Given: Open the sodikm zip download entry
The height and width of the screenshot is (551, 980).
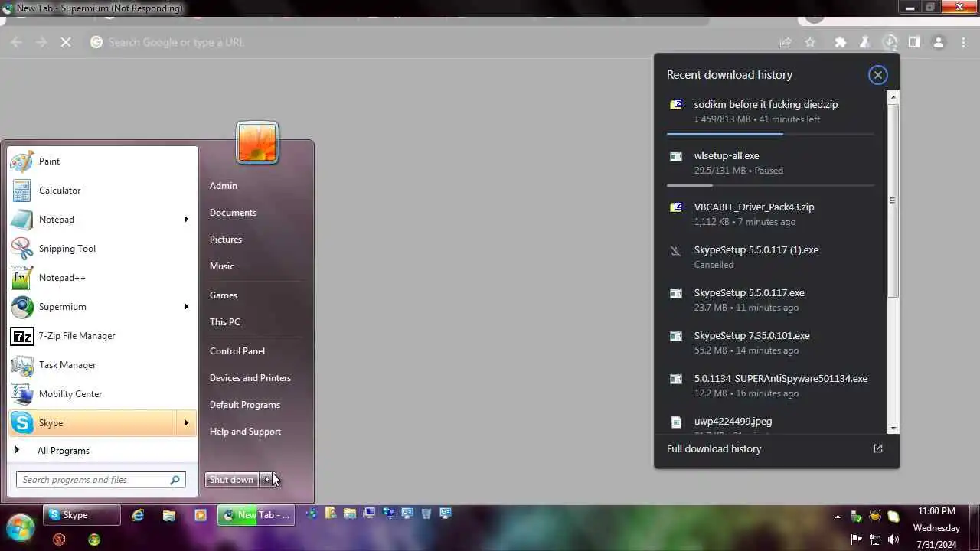Looking at the screenshot, I should (771, 113).
